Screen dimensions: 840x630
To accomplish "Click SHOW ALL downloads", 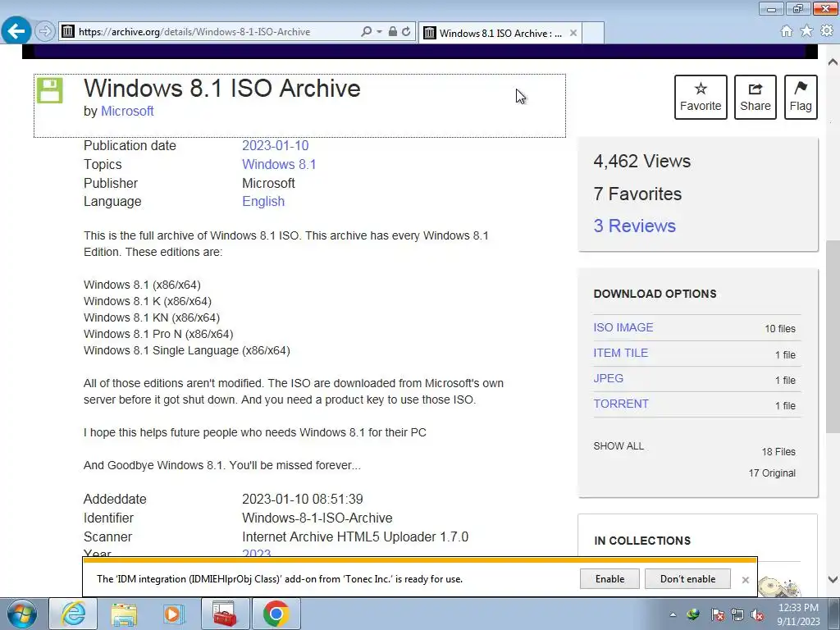I will pos(619,446).
